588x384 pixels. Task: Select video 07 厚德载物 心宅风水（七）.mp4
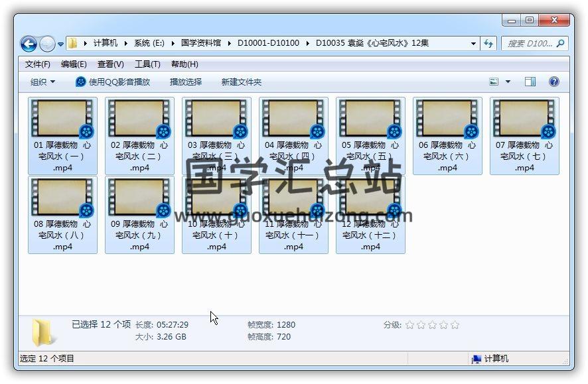524,135
